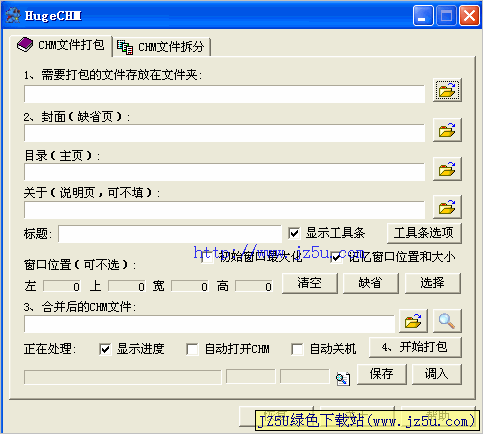This screenshot has height=434, width=483.
Task: Click the magnifier icon beside CHM output field
Action: (x=447, y=321)
